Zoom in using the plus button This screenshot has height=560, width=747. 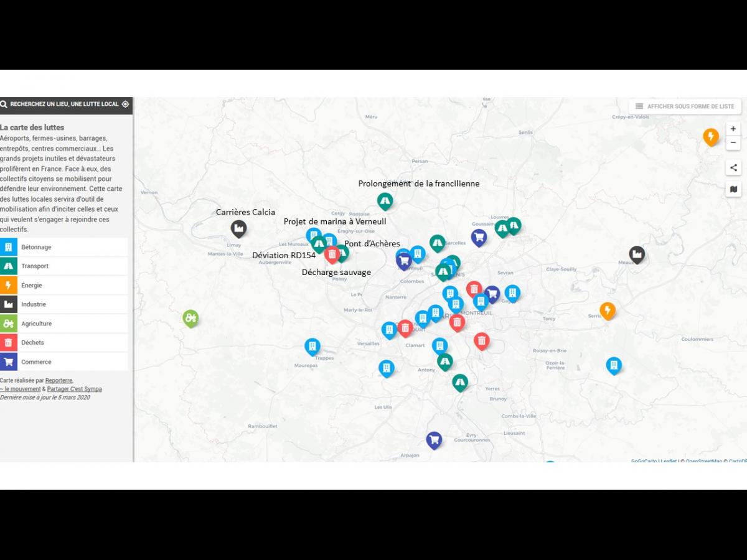733,129
